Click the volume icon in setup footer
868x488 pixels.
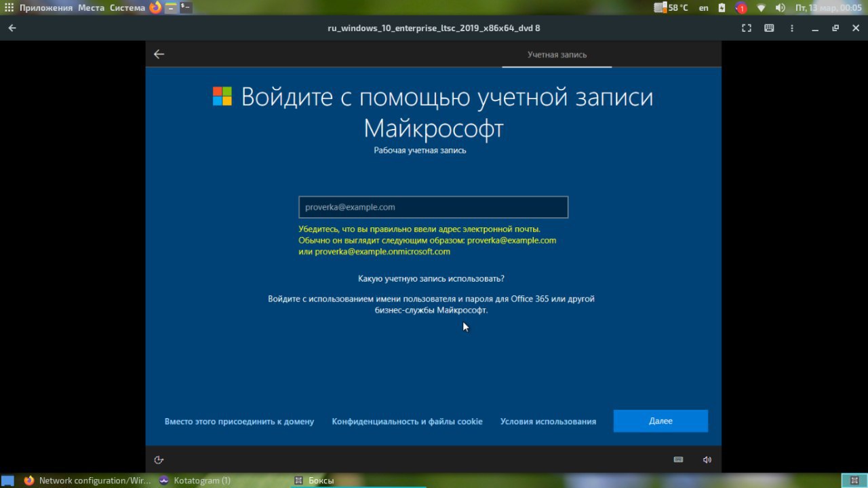[707, 459]
